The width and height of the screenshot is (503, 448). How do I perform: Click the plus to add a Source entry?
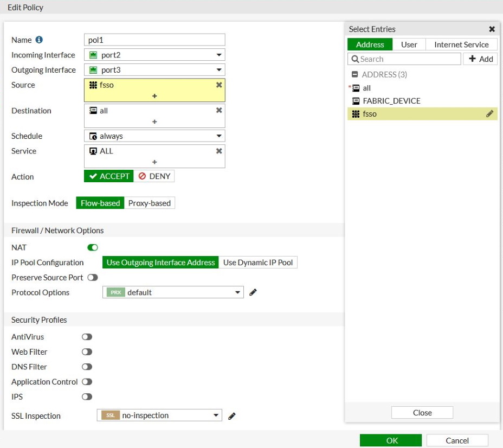[x=154, y=97]
